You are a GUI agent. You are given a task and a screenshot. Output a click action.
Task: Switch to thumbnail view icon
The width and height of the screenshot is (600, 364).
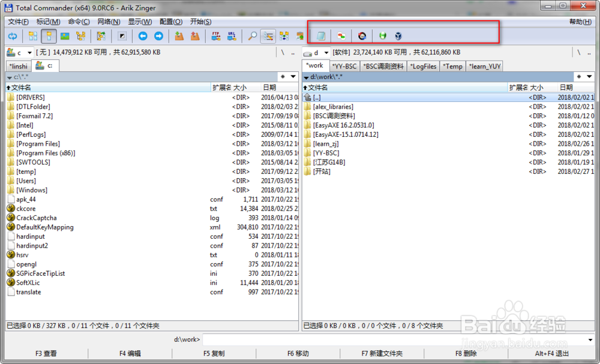pyautogui.click(x=65, y=37)
